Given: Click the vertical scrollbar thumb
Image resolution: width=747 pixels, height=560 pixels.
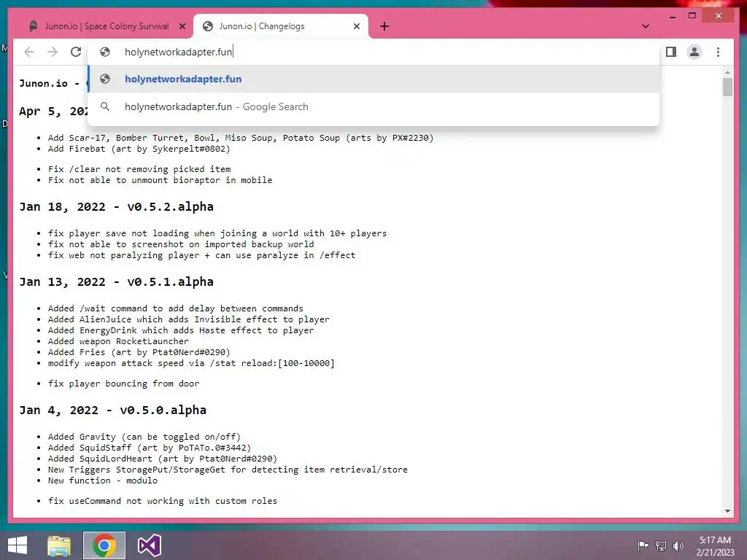Looking at the screenshot, I should click(x=727, y=87).
